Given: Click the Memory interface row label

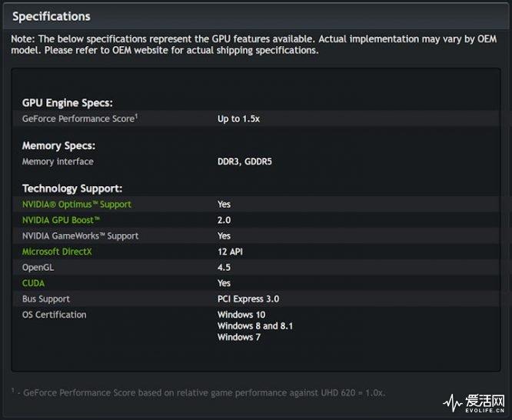Looking at the screenshot, I should point(58,162).
